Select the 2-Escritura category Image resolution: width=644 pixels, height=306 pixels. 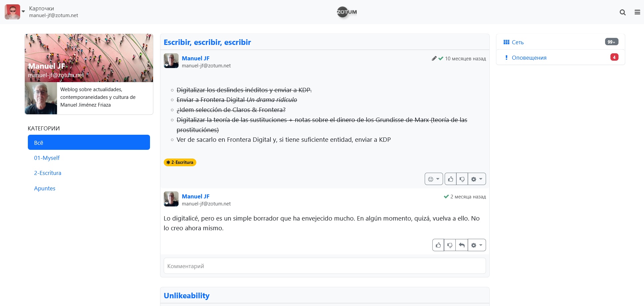(48, 173)
